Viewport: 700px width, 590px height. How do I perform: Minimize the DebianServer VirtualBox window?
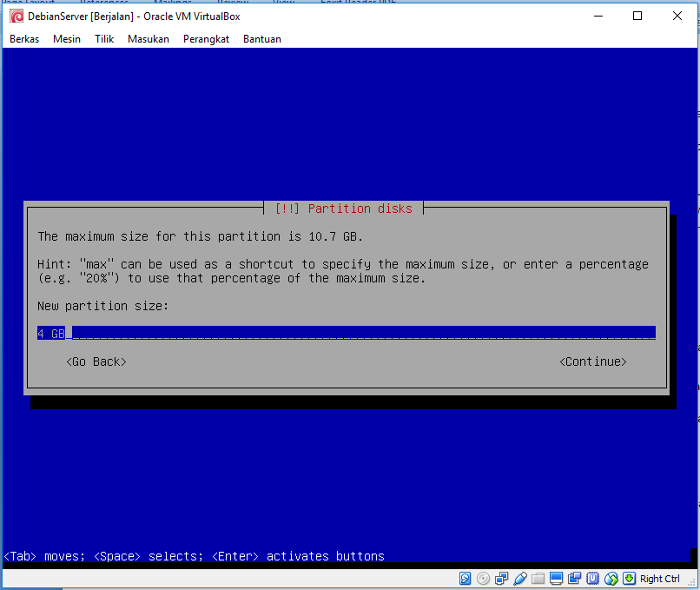click(598, 17)
